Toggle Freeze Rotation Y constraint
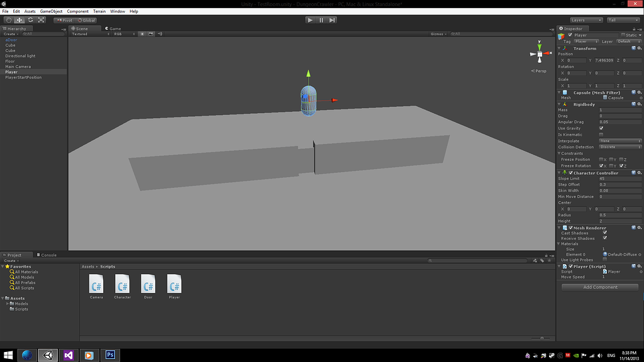Image resolution: width=644 pixels, height=362 pixels. click(612, 166)
